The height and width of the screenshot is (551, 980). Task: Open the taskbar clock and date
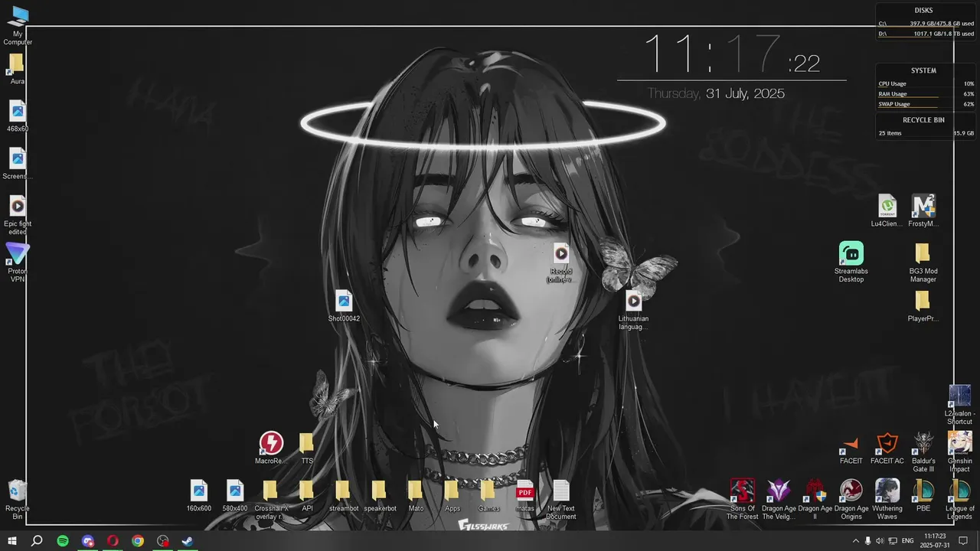tap(935, 541)
